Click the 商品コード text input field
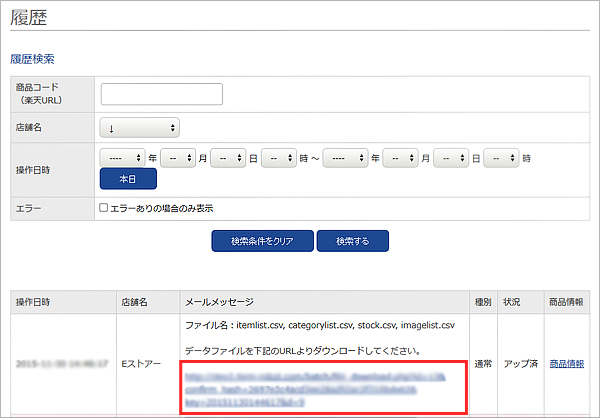The image size is (600, 418). tap(161, 94)
